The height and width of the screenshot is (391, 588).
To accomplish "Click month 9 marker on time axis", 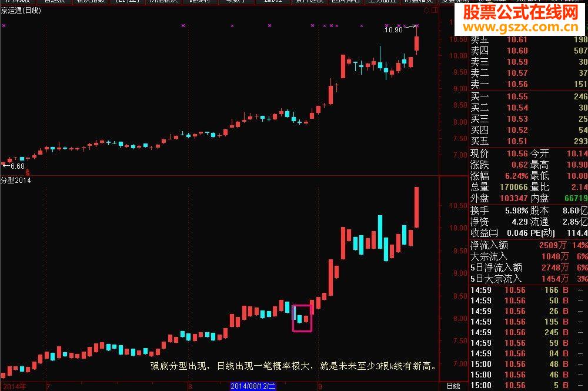I will tap(320, 386).
